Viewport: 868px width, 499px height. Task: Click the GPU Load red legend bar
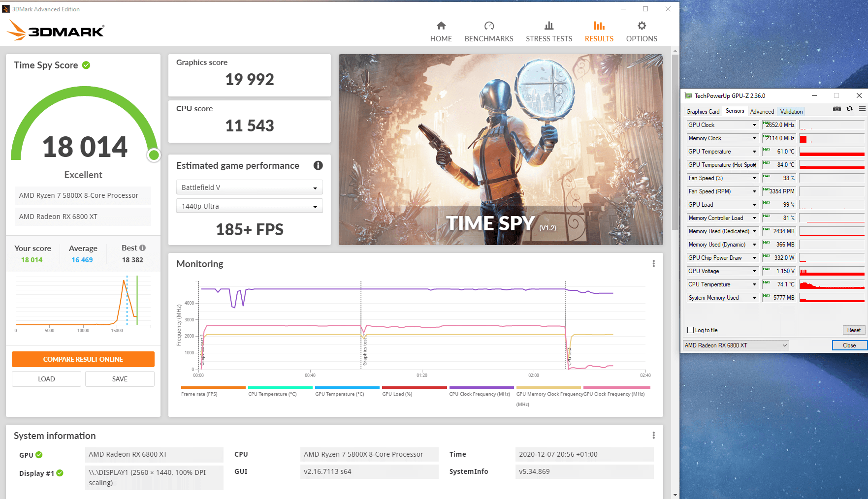tap(415, 388)
